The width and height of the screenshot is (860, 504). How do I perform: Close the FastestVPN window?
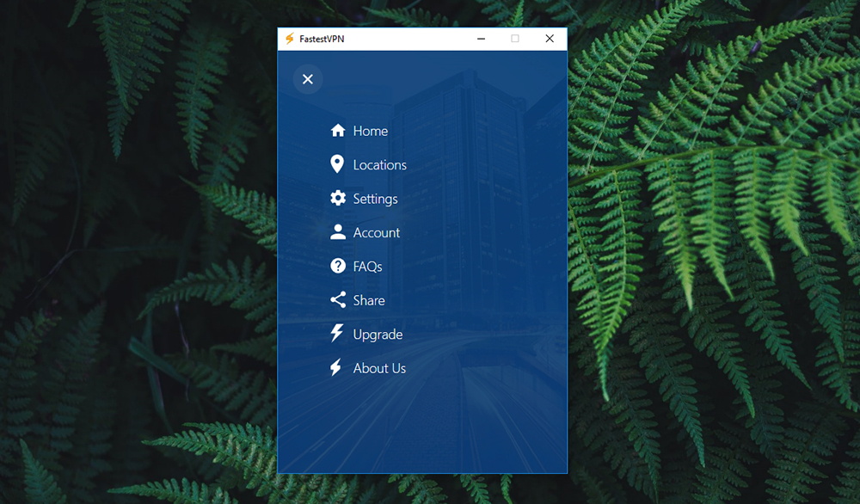[x=550, y=39]
